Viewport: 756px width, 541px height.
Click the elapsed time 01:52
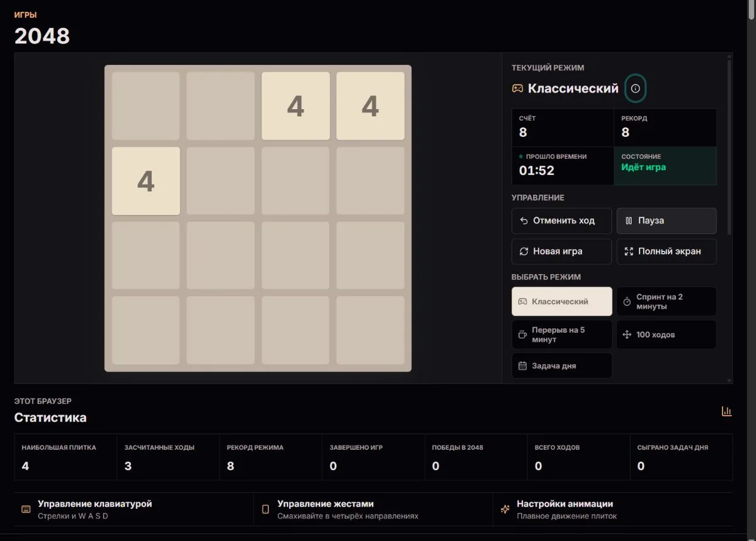point(537,171)
